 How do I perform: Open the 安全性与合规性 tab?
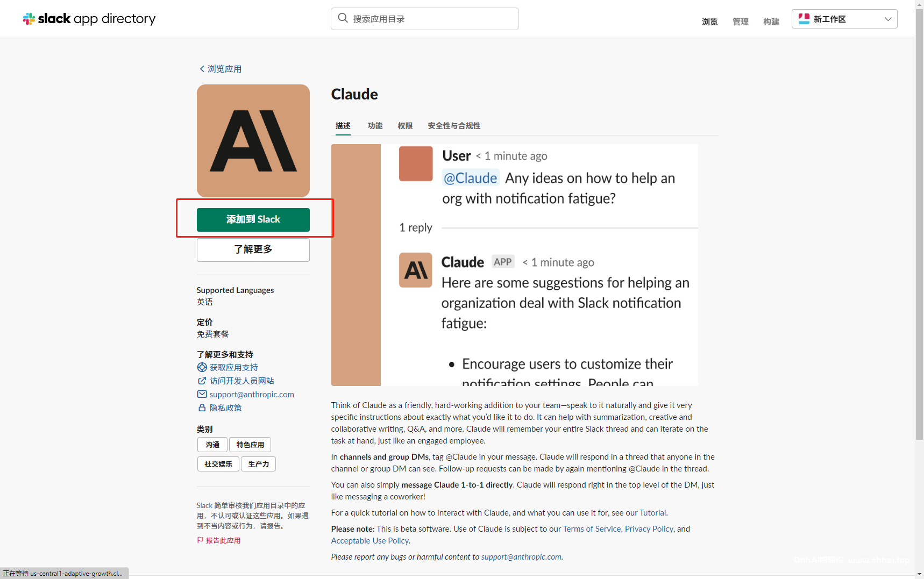(x=454, y=126)
